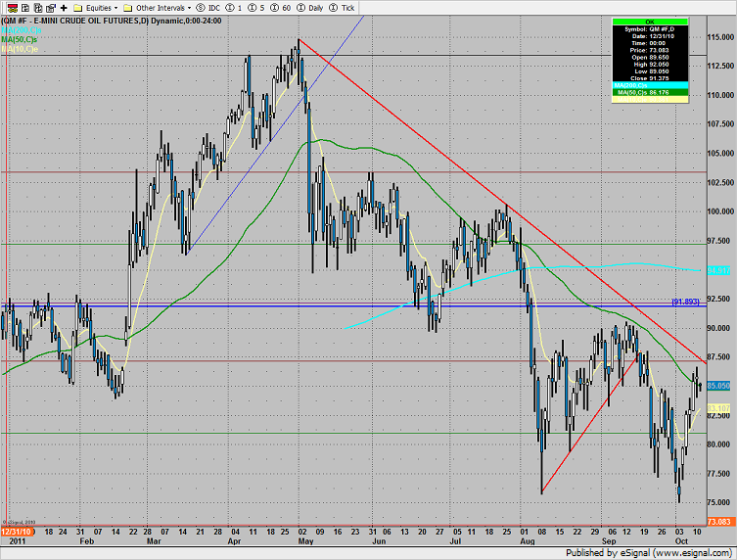Click the window-layout icon before plus sign
Screen dimensions: 737x560
tap(51, 8)
